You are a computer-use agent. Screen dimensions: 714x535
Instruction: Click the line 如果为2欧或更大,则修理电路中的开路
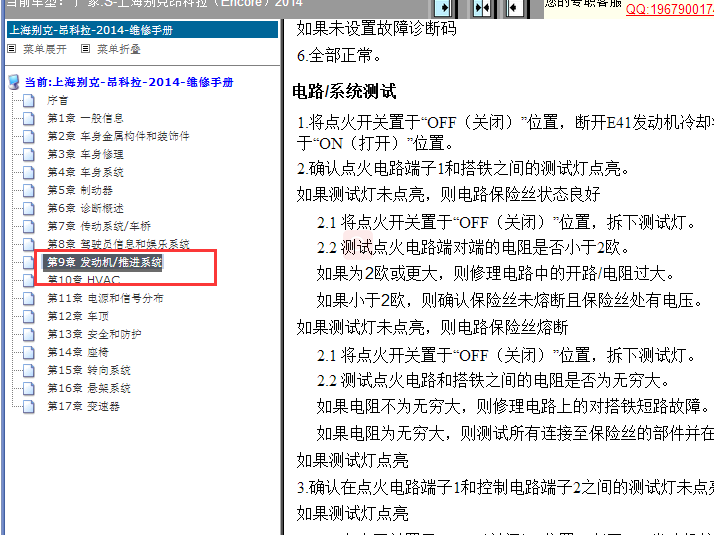pos(495,274)
